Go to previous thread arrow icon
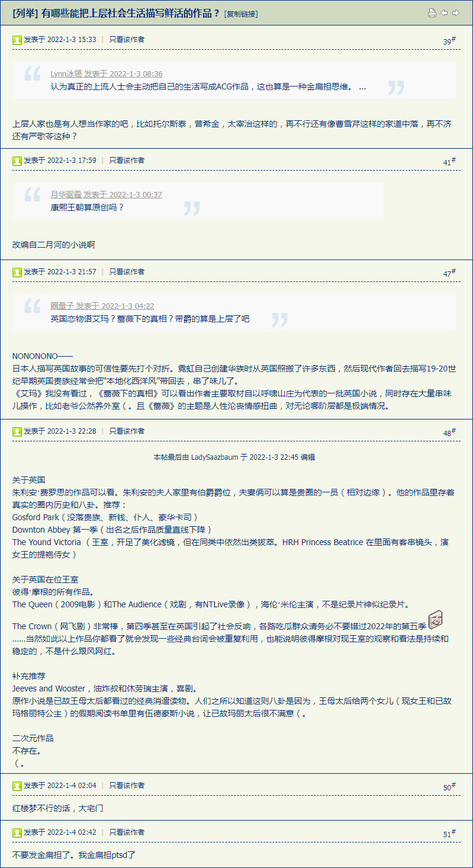The width and height of the screenshot is (473, 868). [x=444, y=13]
